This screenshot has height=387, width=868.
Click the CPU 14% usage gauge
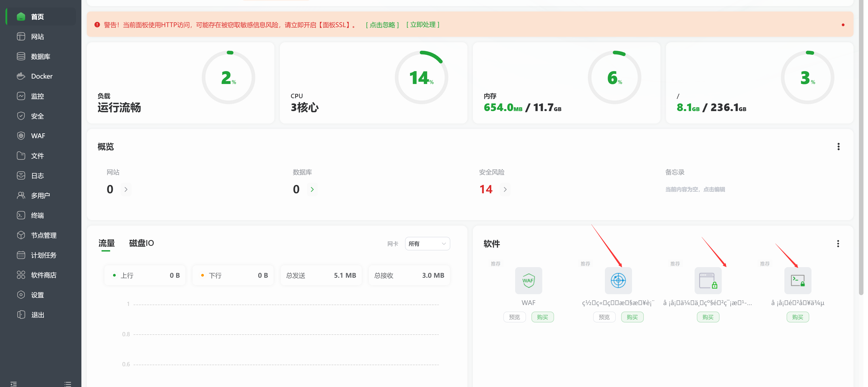tap(421, 77)
